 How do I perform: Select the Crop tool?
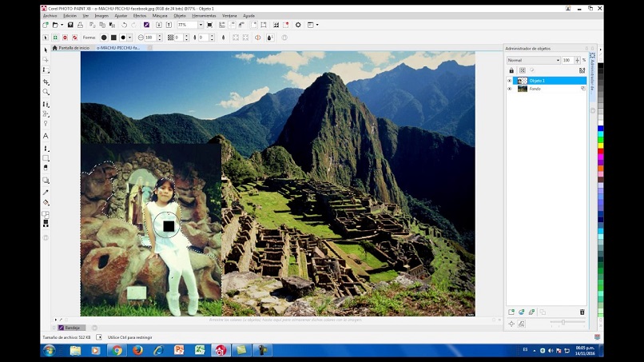[x=46, y=82]
